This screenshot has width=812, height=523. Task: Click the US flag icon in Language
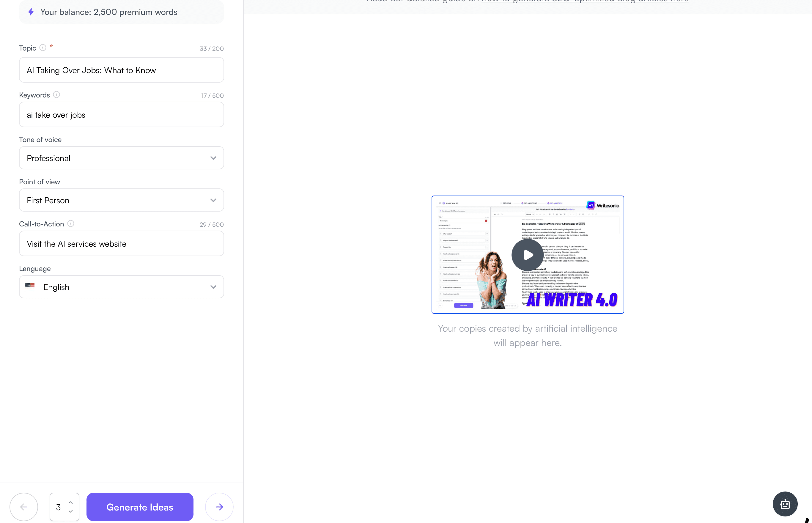(x=30, y=287)
